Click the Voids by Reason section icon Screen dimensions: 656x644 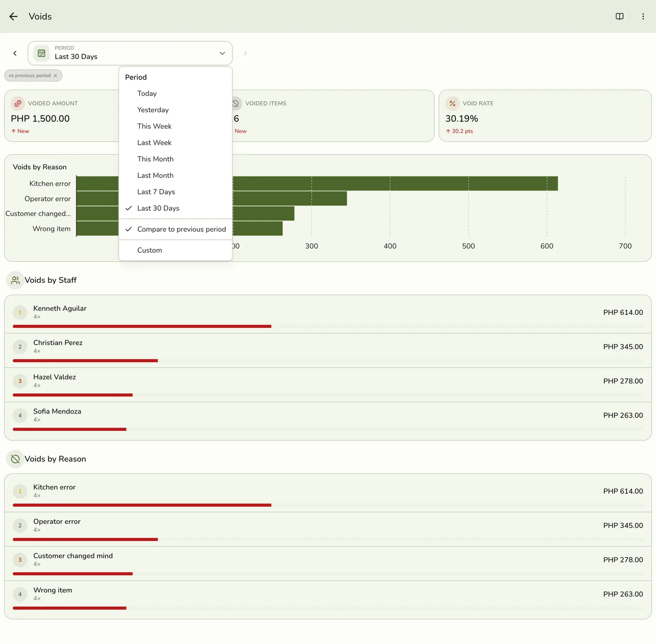[15, 459]
